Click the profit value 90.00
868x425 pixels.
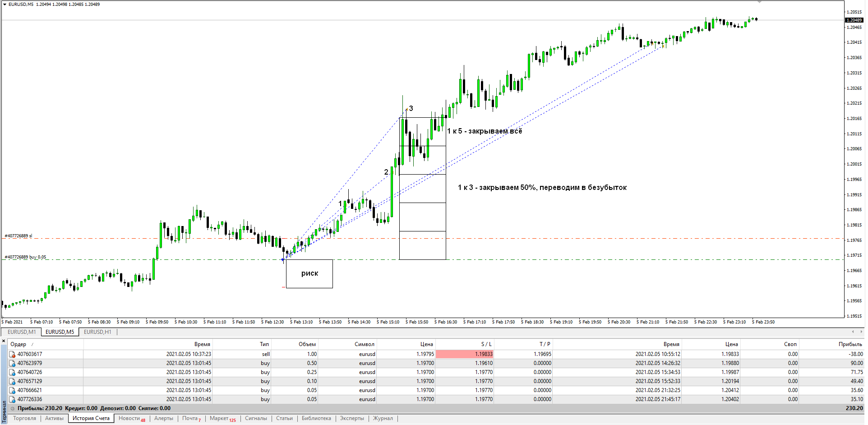(857, 363)
